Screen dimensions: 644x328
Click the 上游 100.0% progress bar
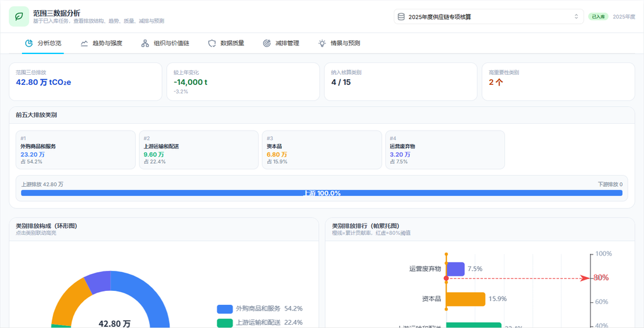coord(321,193)
